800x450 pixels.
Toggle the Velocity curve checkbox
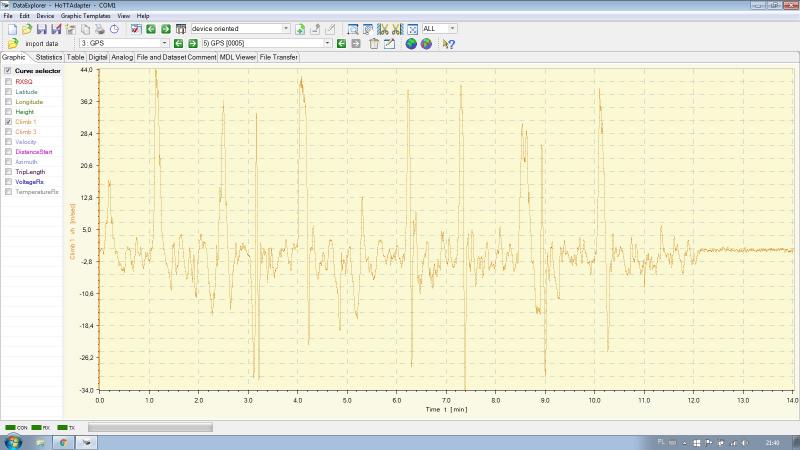point(9,142)
